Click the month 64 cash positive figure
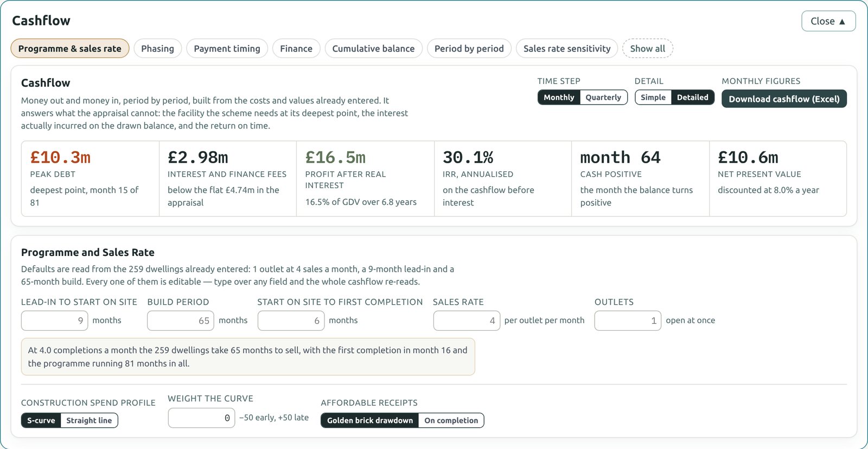 pyautogui.click(x=620, y=157)
